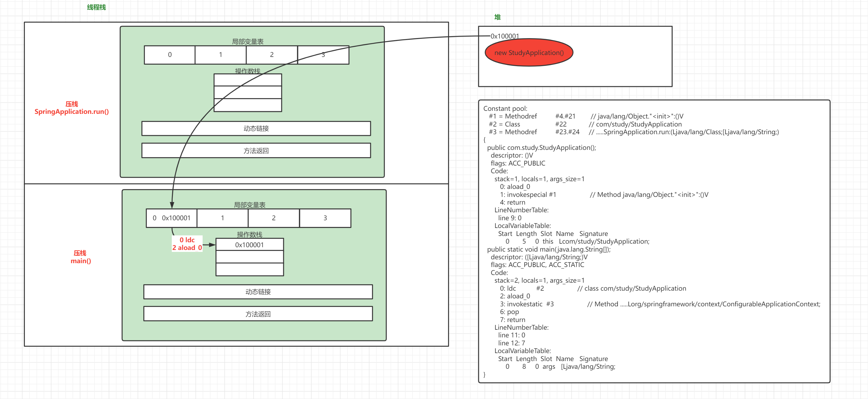Click the lower 方法返回 box
Image resolution: width=868 pixels, height=399 pixels.
(x=258, y=314)
